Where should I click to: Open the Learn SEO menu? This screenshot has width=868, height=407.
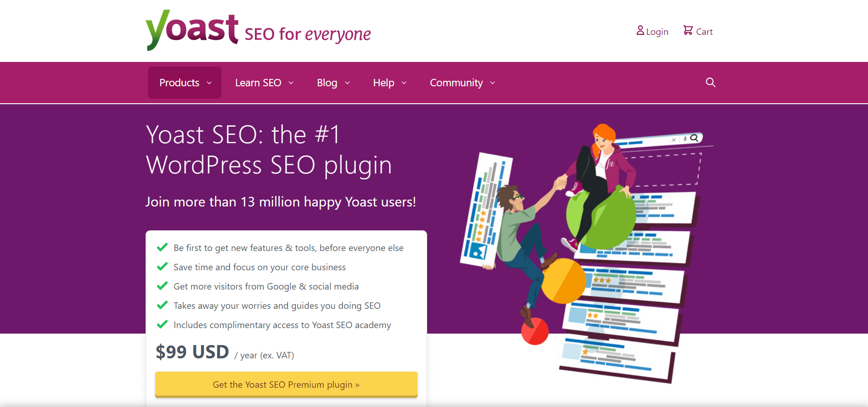(x=264, y=83)
